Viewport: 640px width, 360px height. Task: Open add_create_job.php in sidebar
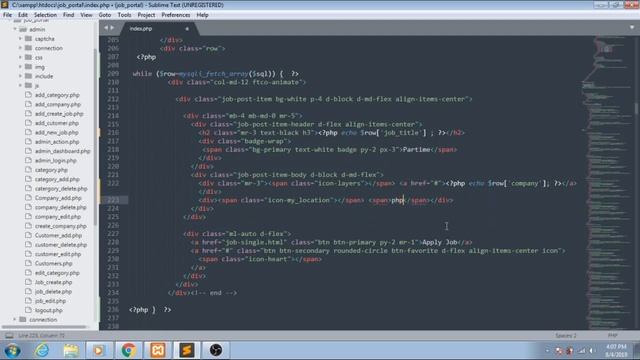59,114
